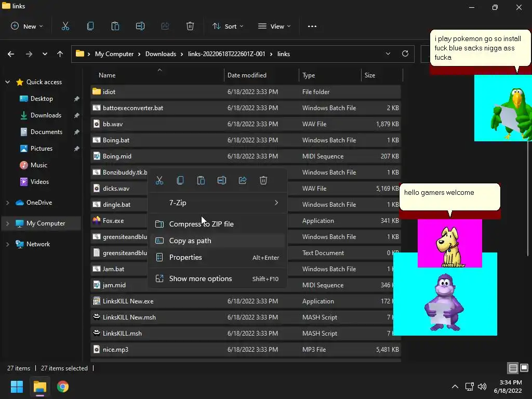Open the See more ellipsis in toolbar
The height and width of the screenshot is (399, 532).
coord(312,26)
